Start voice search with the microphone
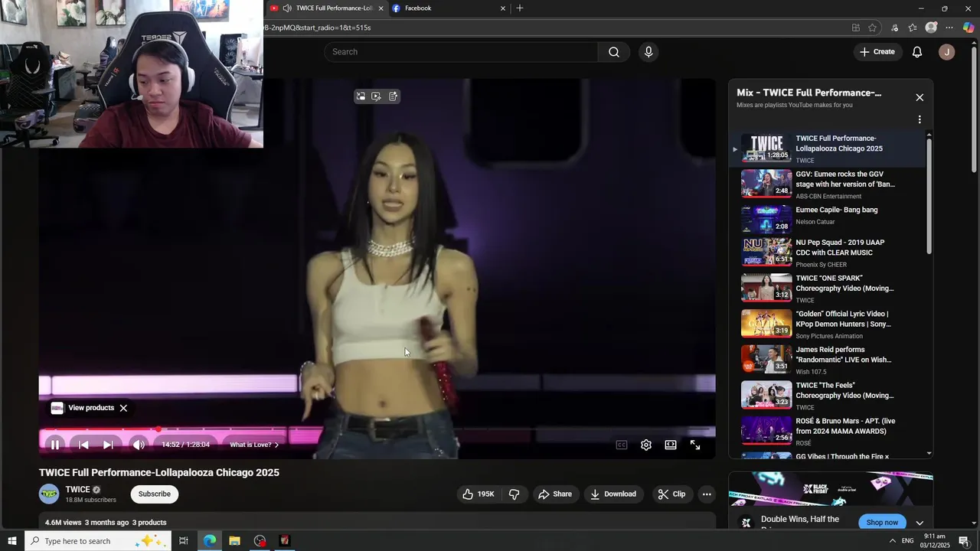980x551 pixels. [648, 52]
